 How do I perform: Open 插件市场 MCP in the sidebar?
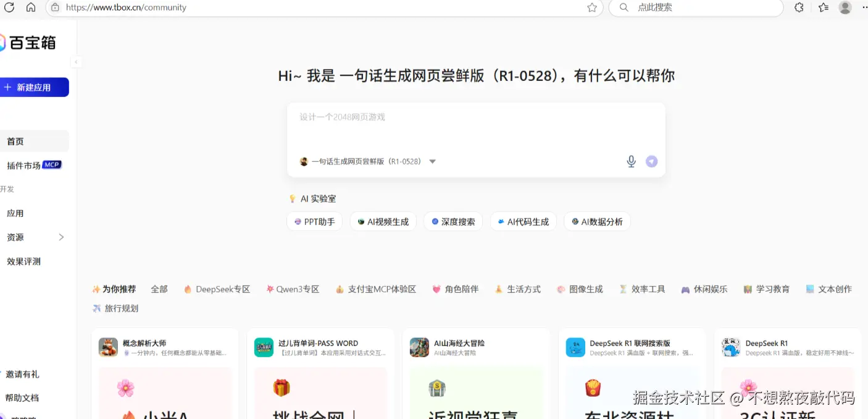pyautogui.click(x=34, y=165)
